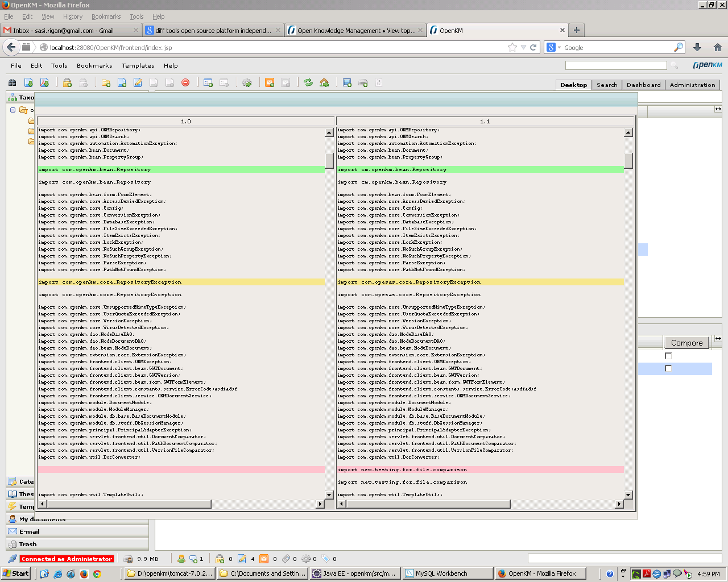The width and height of the screenshot is (728, 582).
Task: Click the edit/checkout document pencil icon
Action: pyautogui.click(x=138, y=83)
